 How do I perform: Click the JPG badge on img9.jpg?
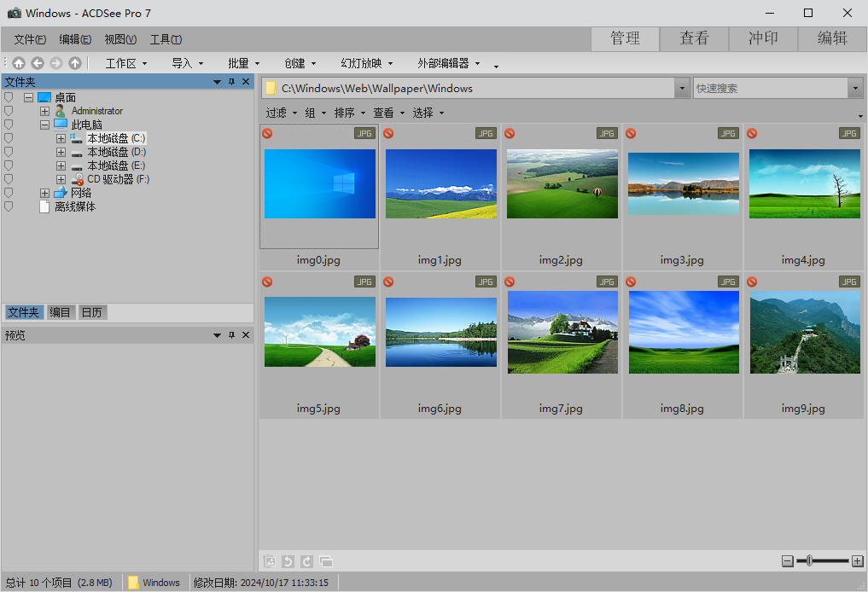849,281
